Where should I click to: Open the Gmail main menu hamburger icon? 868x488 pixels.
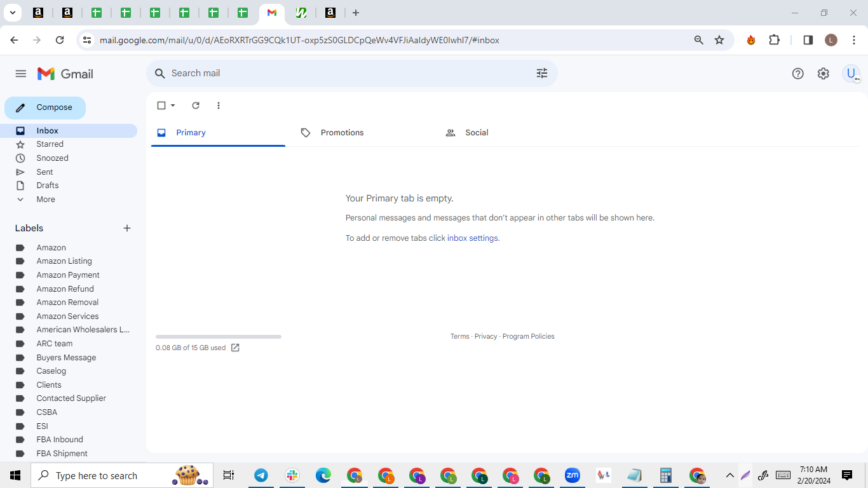[x=21, y=74]
